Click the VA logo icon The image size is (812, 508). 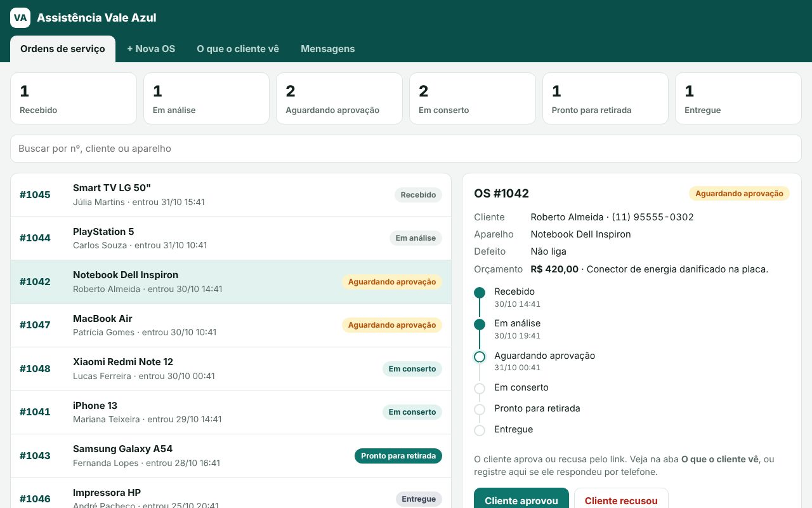click(20, 18)
